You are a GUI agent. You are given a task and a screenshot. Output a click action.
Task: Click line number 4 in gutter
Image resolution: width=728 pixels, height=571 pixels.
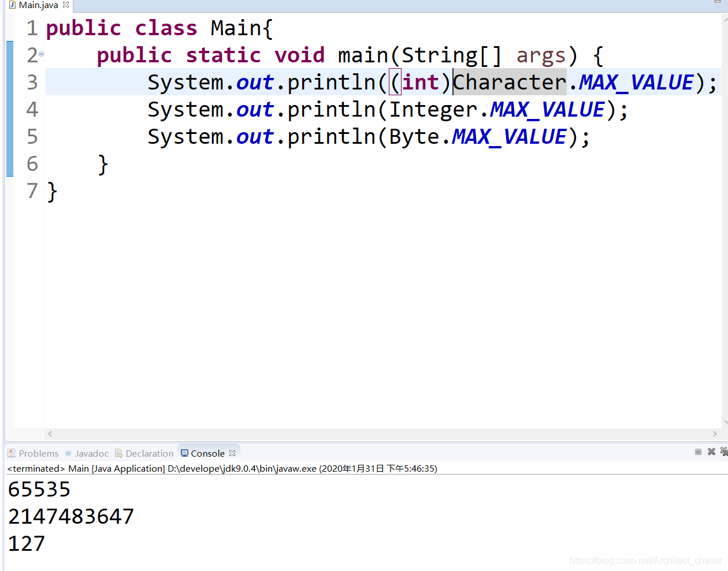pyautogui.click(x=32, y=109)
